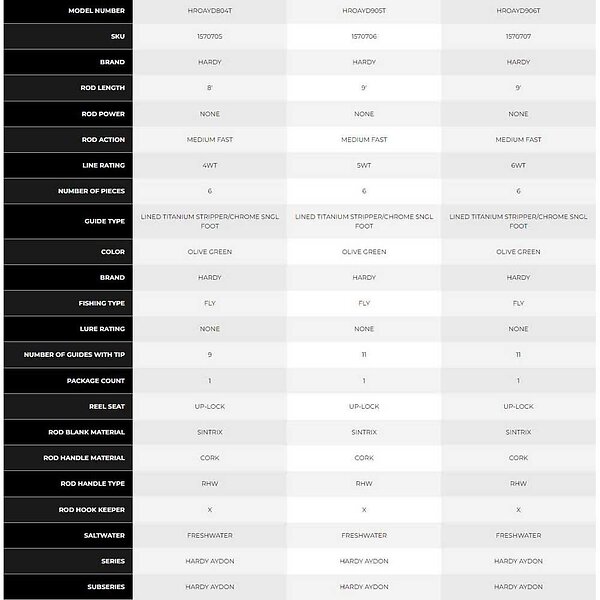Select model number HROAYD804T
Image resolution: width=600 pixels, height=600 pixels.
[x=210, y=10]
